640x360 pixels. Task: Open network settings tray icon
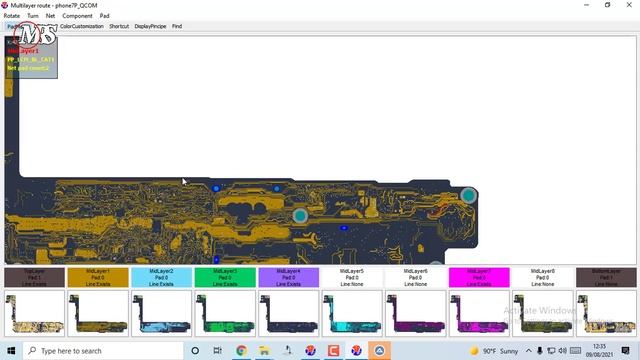(551, 351)
